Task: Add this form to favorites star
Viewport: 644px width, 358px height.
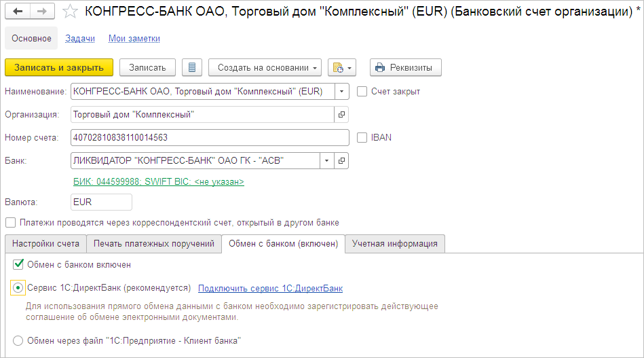Action: coord(70,12)
